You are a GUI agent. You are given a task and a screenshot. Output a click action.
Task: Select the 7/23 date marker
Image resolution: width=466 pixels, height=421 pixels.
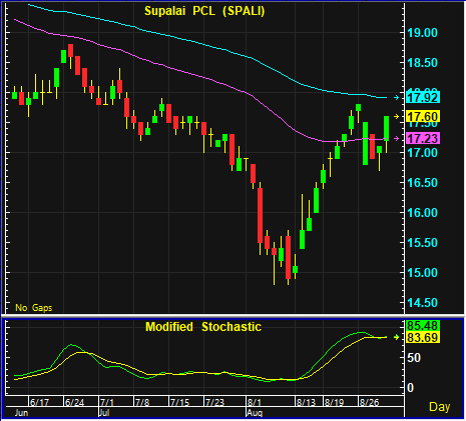(215, 402)
